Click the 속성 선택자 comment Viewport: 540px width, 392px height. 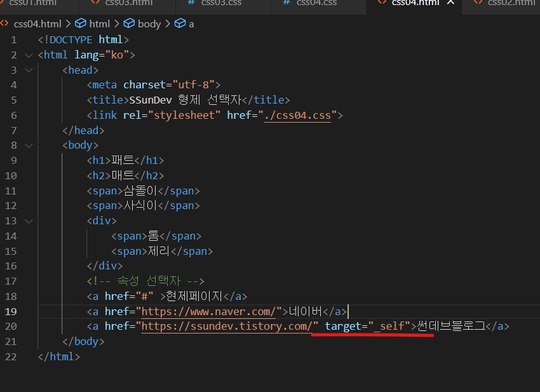[x=145, y=281]
